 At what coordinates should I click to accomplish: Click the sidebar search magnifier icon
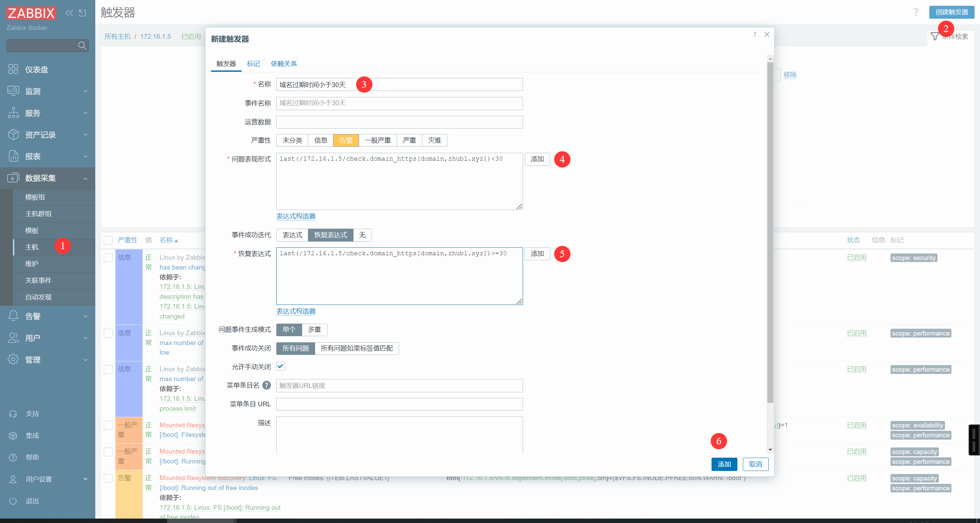[x=82, y=46]
